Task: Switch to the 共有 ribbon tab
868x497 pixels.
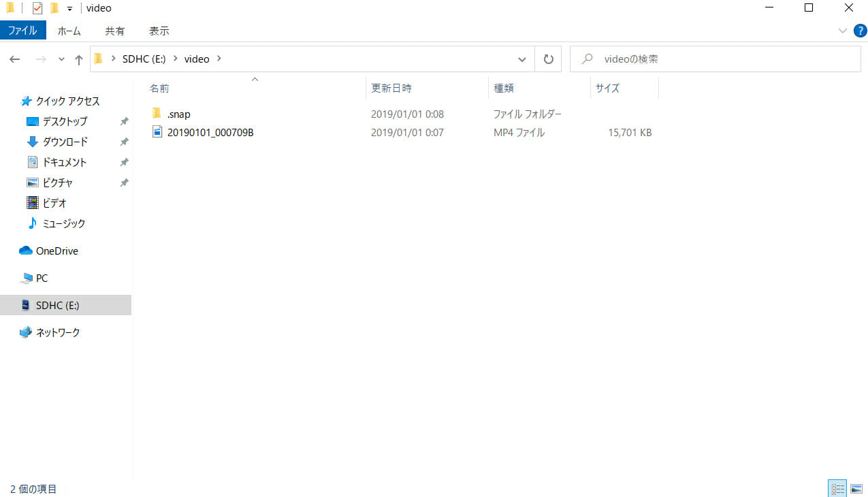Action: (x=115, y=31)
